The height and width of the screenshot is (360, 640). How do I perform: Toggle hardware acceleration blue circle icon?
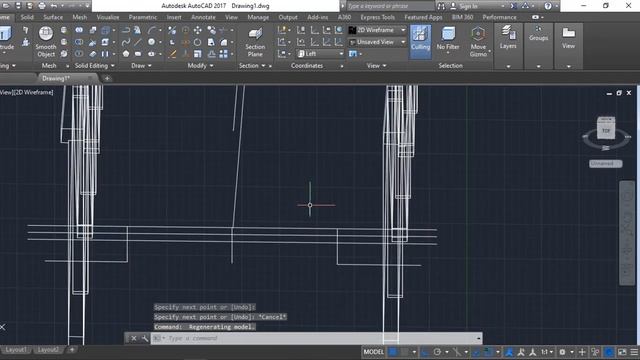609,352
